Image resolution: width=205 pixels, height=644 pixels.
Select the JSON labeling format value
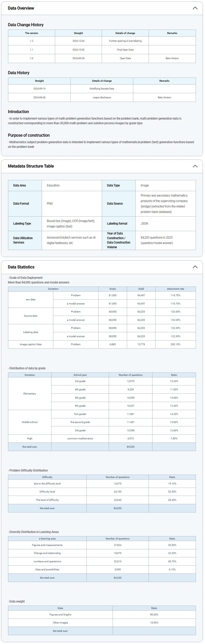click(x=144, y=224)
